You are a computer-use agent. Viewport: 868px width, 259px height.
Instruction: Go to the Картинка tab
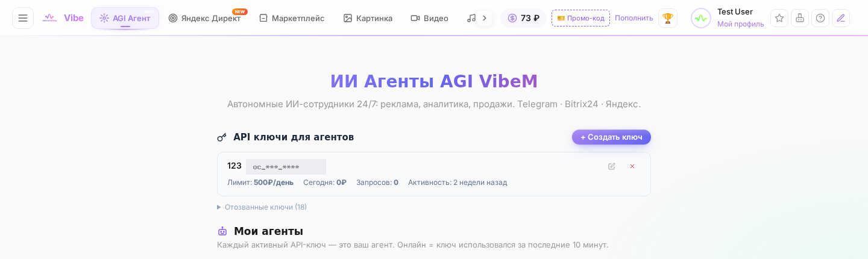pos(368,18)
